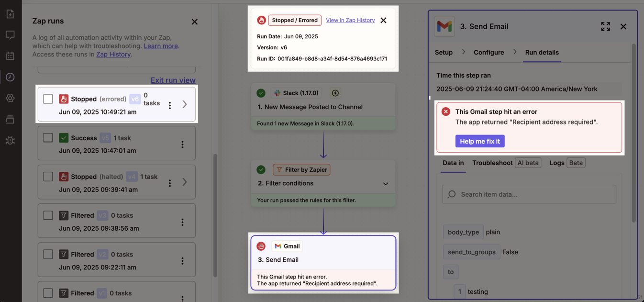Expand the Filter conditions step chevron
Image resolution: width=644 pixels, height=302 pixels.
point(386,184)
